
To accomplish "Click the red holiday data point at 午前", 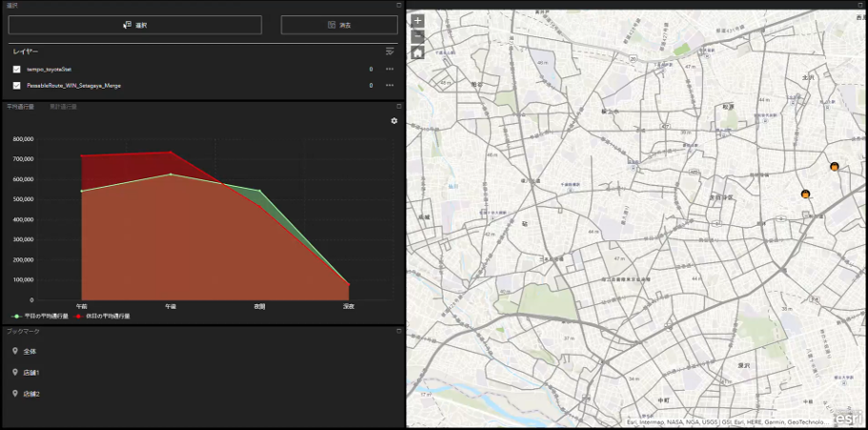I will (x=81, y=155).
